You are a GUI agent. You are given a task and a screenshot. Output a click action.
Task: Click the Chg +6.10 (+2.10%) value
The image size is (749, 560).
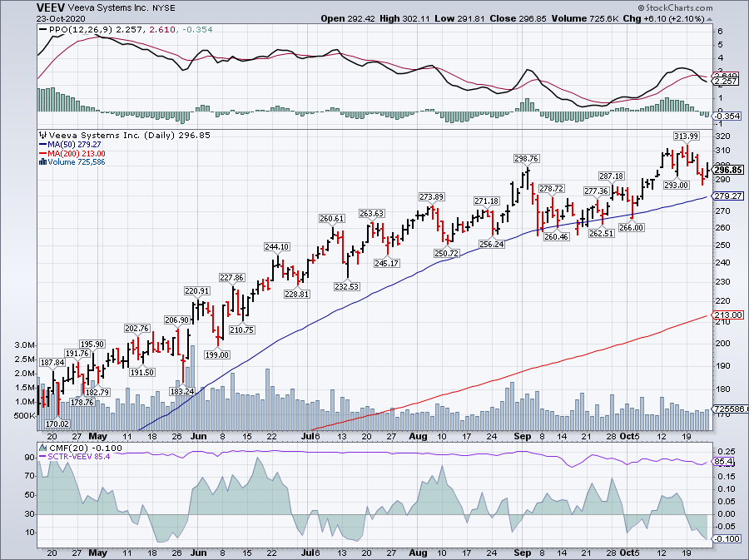(663, 19)
